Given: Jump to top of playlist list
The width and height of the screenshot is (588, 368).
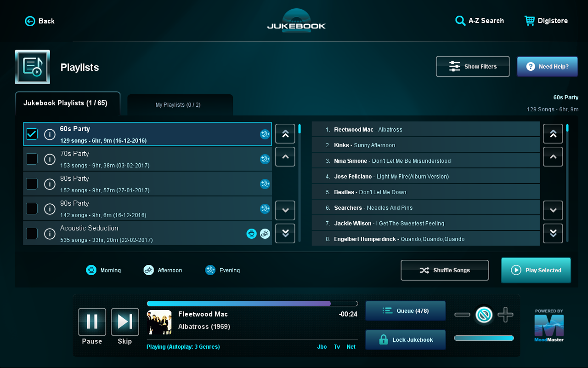Looking at the screenshot, I should coord(285,134).
